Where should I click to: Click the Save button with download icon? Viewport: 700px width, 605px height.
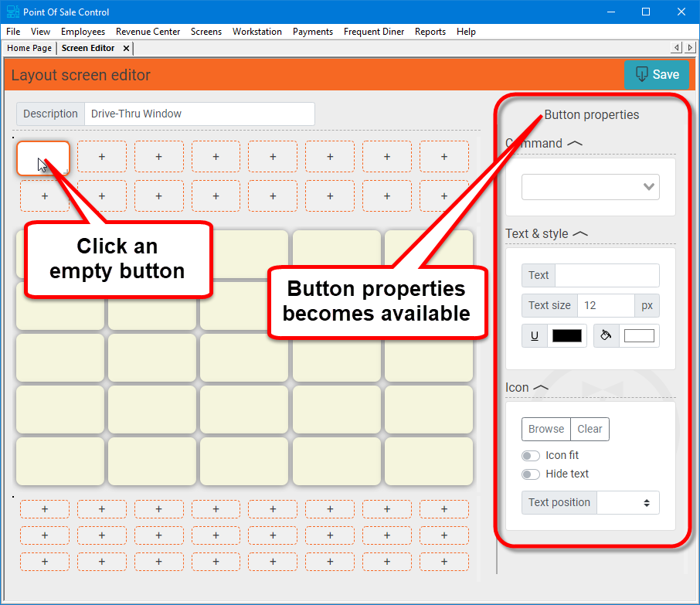tap(656, 74)
